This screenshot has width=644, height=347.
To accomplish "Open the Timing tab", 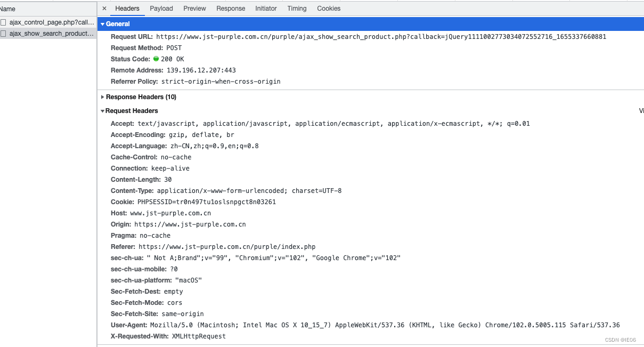I will (297, 9).
